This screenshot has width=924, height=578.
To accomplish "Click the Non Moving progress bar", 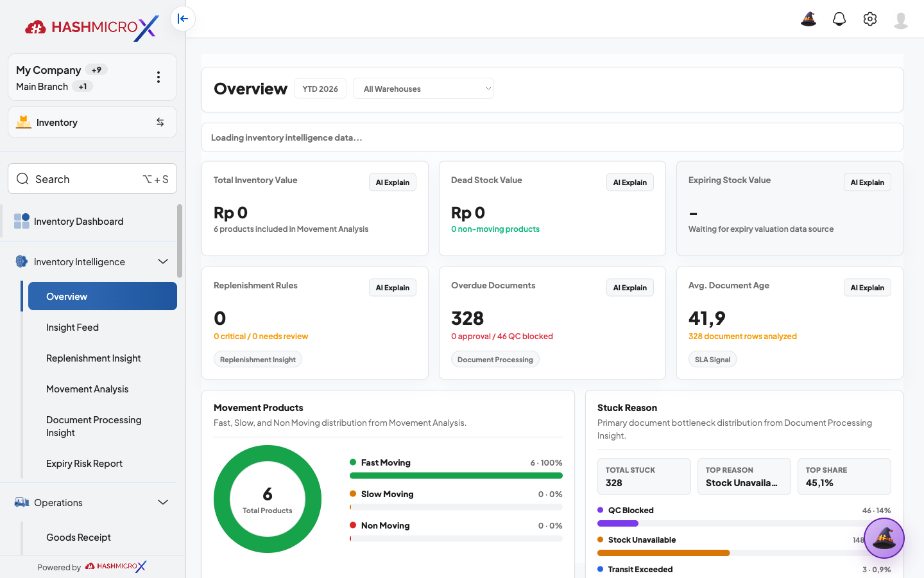I will point(456,539).
